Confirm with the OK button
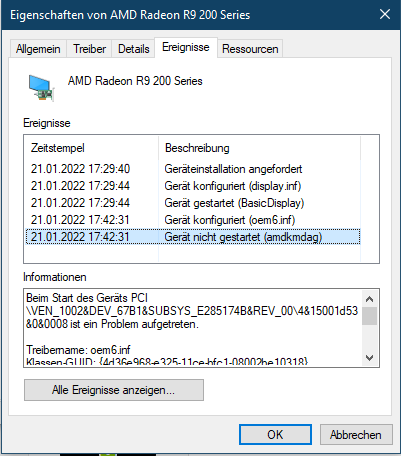401x456 pixels. coord(275,434)
